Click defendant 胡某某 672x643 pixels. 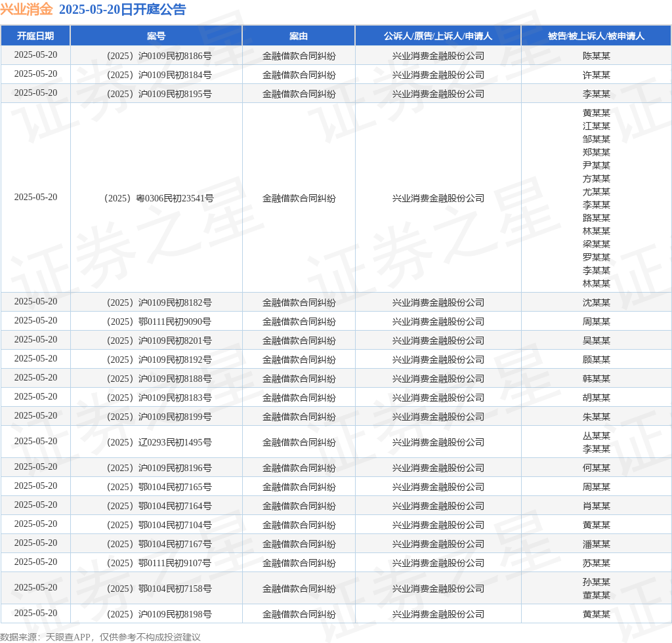pos(596,398)
